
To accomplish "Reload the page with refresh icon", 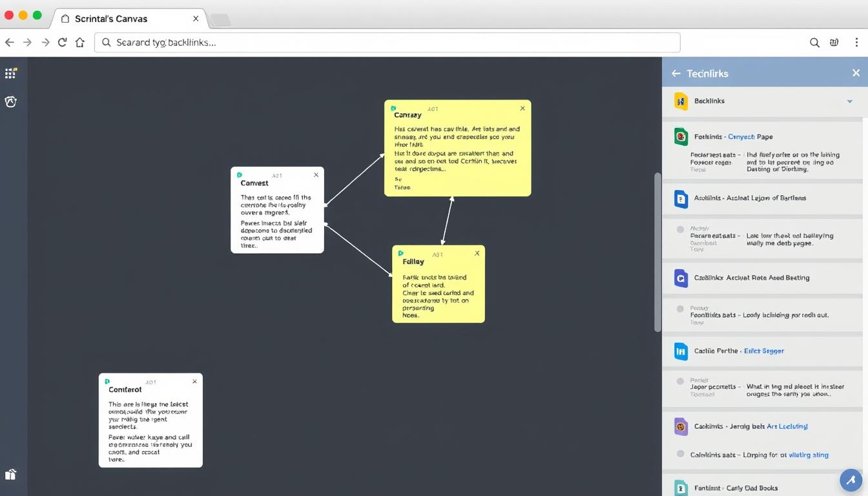I will click(x=62, y=43).
